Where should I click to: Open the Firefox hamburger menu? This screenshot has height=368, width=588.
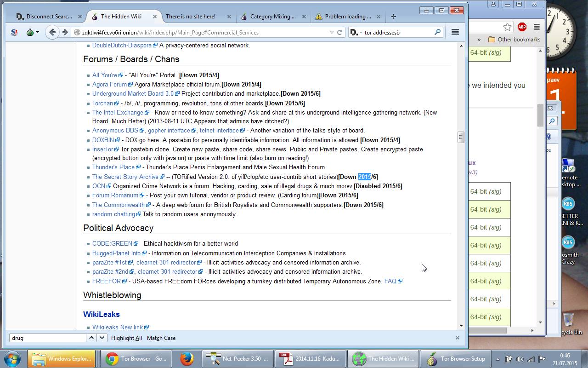coord(455,32)
